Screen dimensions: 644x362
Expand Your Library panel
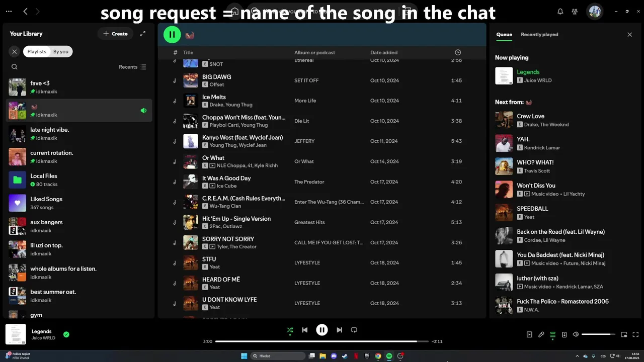tap(143, 34)
